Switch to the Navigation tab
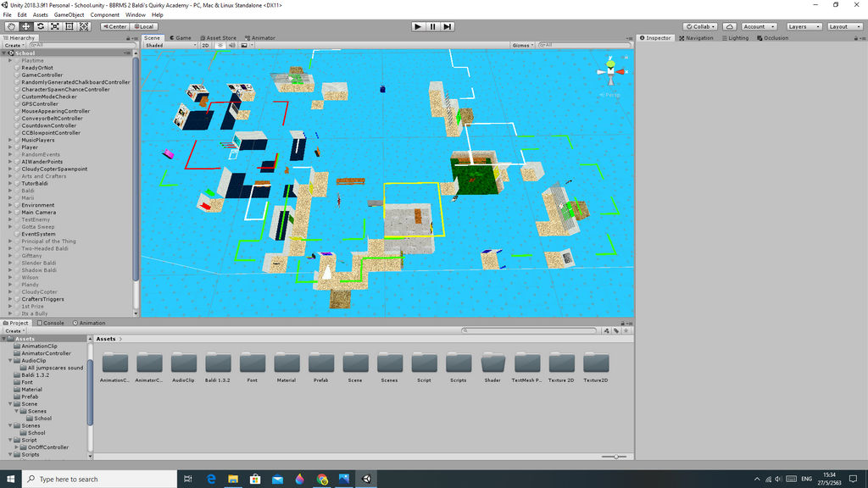 696,38
